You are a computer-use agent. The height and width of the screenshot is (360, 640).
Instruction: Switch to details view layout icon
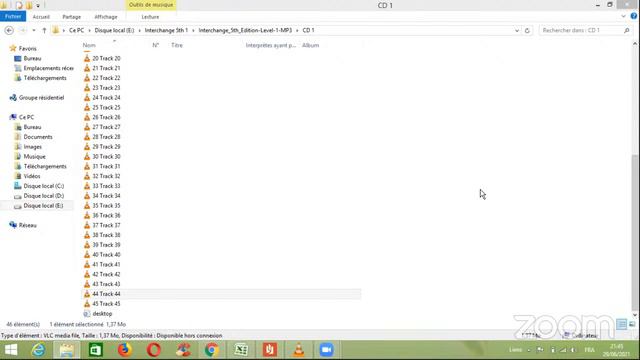(621, 324)
